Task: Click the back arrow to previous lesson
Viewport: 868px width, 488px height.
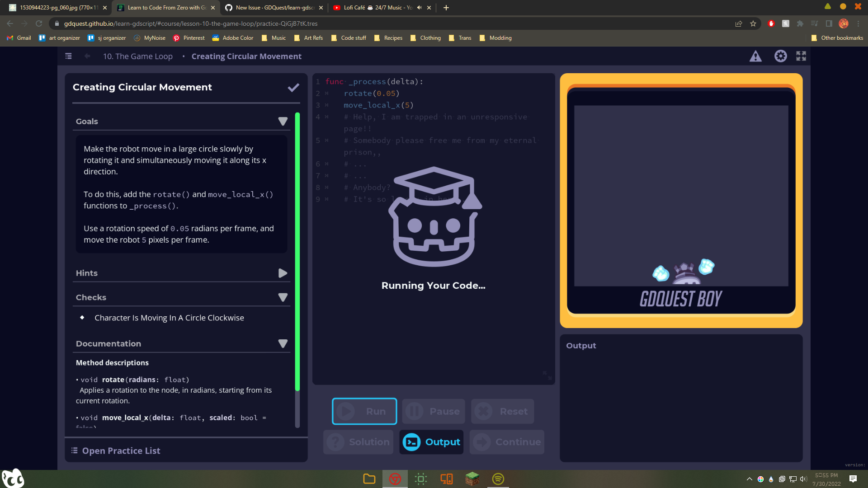Action: point(87,56)
